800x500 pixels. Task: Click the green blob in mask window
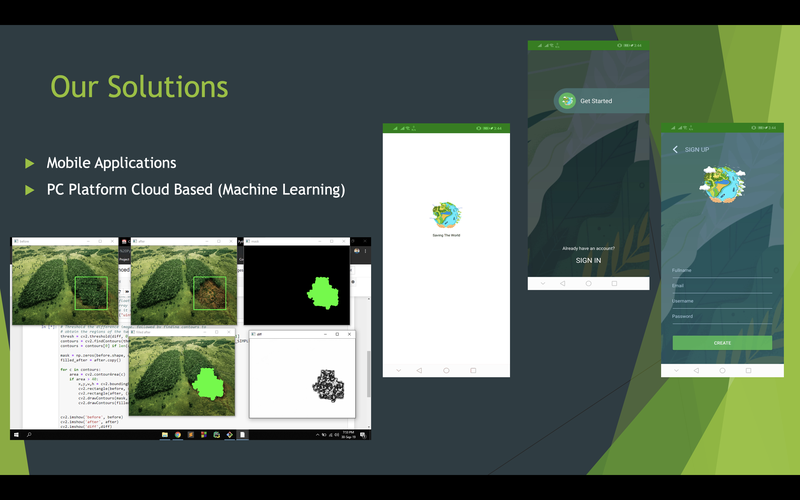pos(324,291)
